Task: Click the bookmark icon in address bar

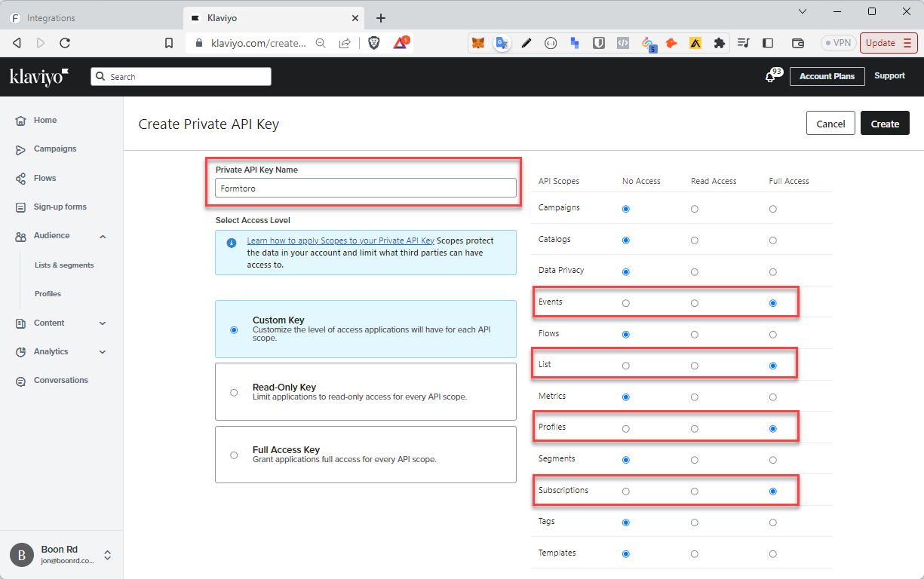Action: point(169,43)
